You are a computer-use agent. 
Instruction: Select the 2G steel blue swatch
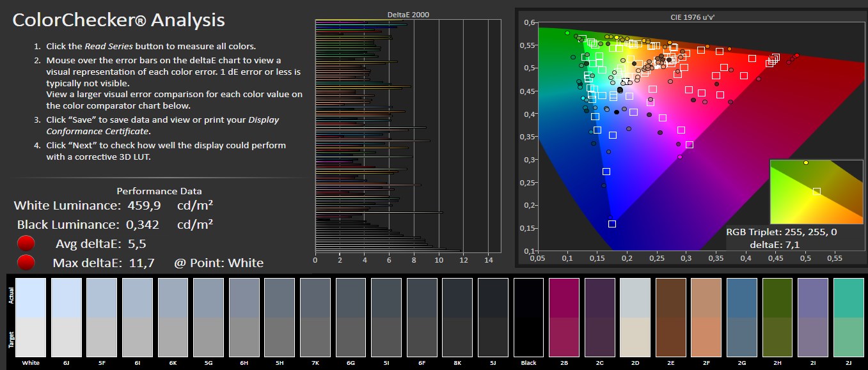pyautogui.click(x=742, y=317)
